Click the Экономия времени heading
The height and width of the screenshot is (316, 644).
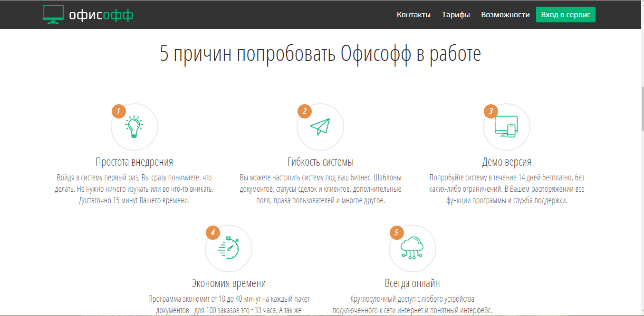click(x=228, y=283)
